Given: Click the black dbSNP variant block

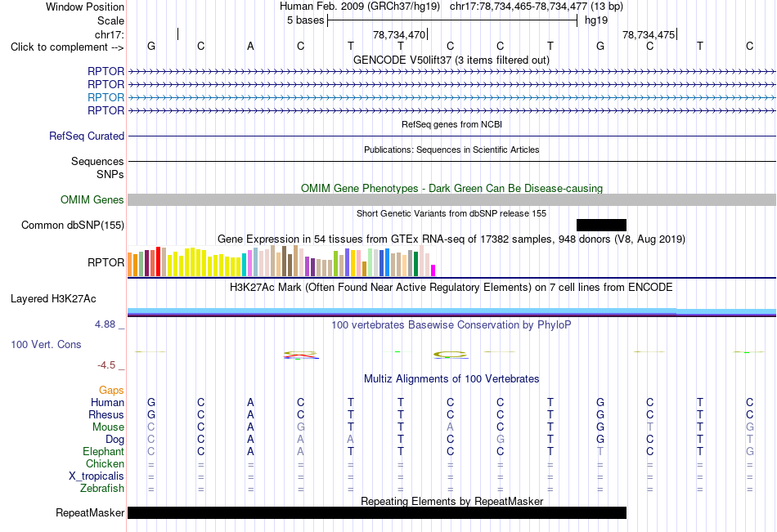Looking at the screenshot, I should [602, 225].
